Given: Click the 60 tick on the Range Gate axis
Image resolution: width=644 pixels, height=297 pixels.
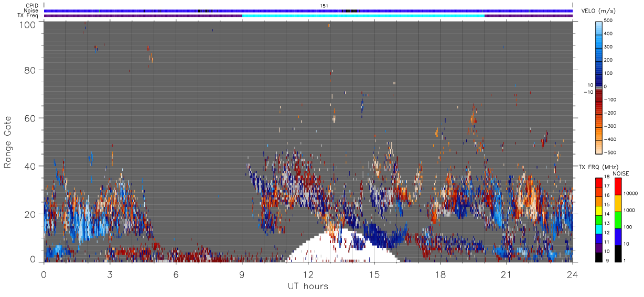Looking at the screenshot, I should click(29, 118).
